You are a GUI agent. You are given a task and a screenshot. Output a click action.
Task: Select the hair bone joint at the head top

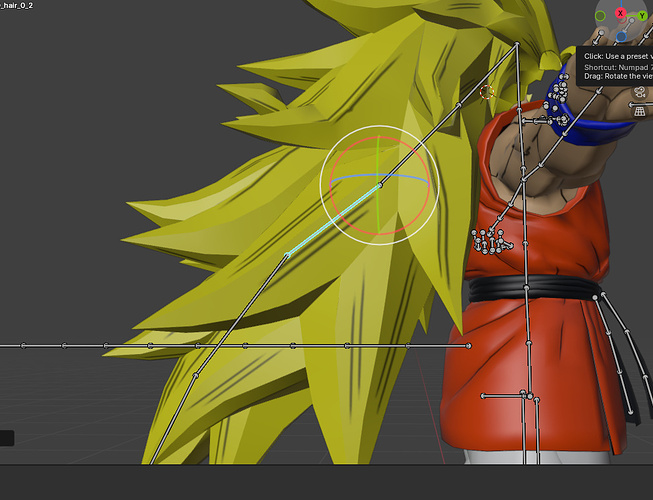pos(517,43)
